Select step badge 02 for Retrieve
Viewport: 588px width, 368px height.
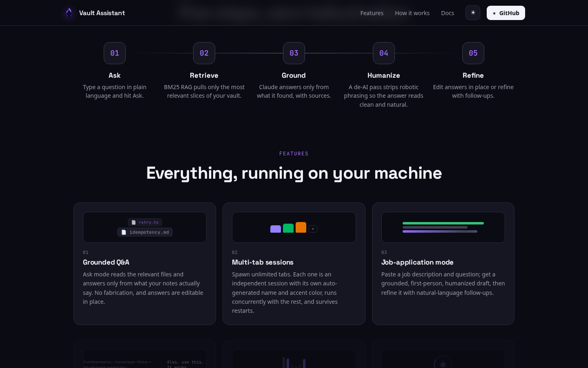pyautogui.click(x=204, y=53)
